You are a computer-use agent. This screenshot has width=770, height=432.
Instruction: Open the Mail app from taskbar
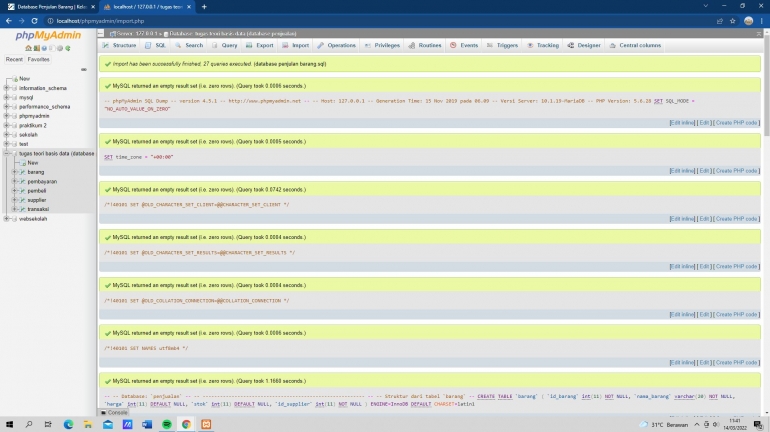(x=108, y=424)
